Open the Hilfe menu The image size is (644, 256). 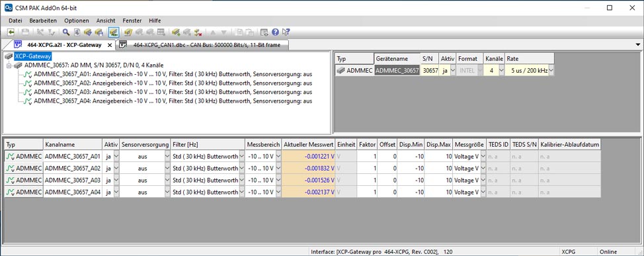pos(155,21)
